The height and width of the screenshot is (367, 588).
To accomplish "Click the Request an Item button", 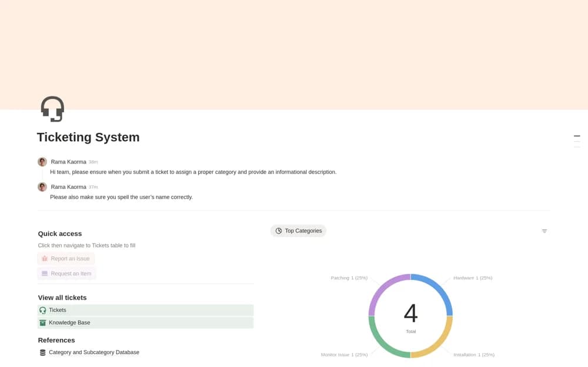I will [x=67, y=273].
